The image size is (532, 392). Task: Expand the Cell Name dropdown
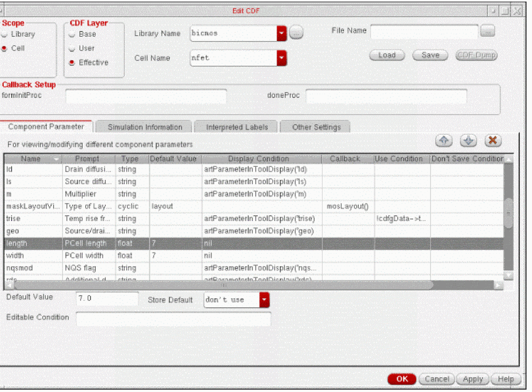(x=282, y=58)
